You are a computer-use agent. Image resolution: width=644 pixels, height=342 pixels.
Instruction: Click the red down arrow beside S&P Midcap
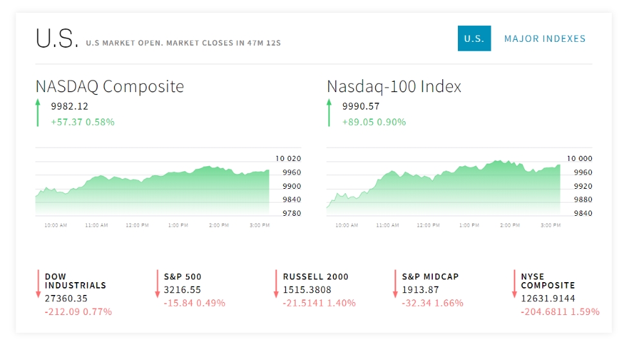pos(395,284)
